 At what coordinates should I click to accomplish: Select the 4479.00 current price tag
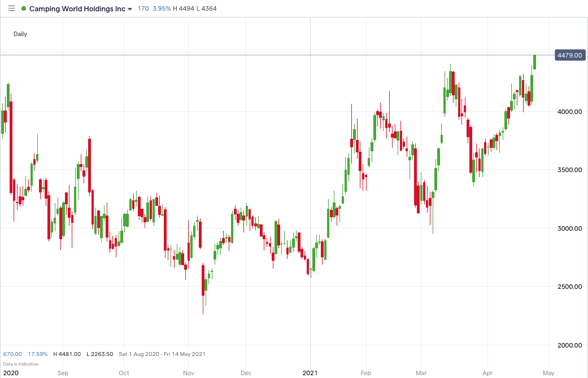pyautogui.click(x=569, y=55)
